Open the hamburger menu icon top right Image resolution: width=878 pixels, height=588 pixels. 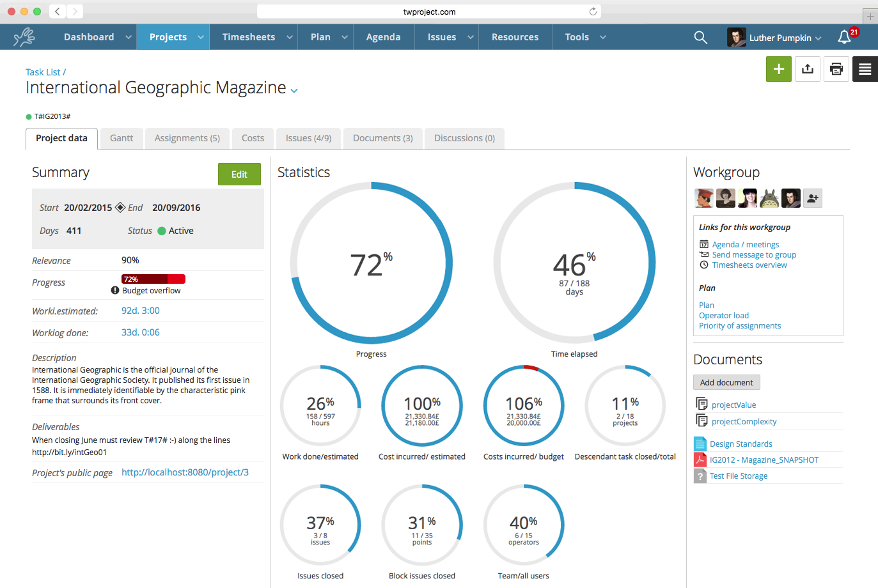point(865,69)
